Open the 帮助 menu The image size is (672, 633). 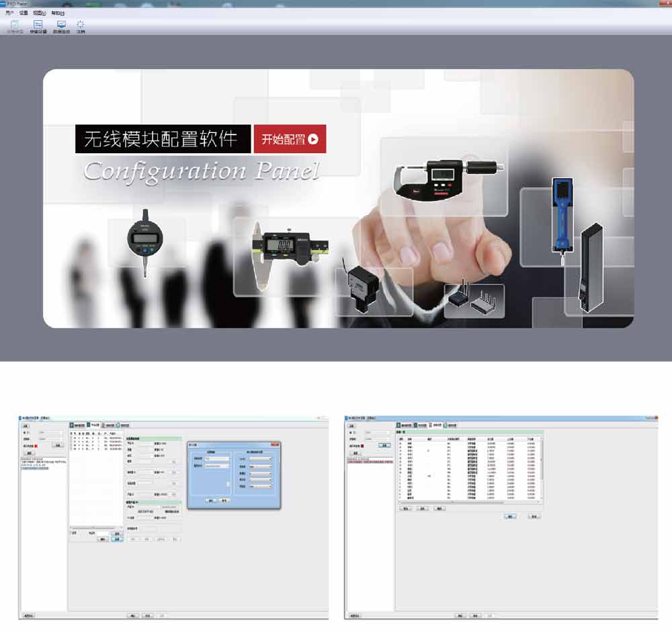(58, 13)
